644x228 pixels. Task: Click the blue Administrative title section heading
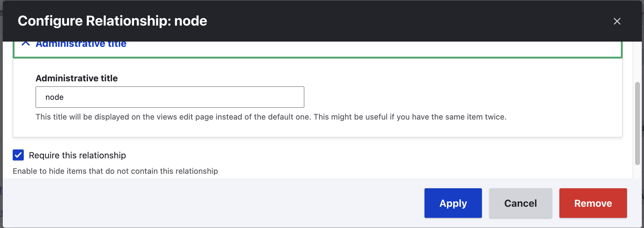81,44
